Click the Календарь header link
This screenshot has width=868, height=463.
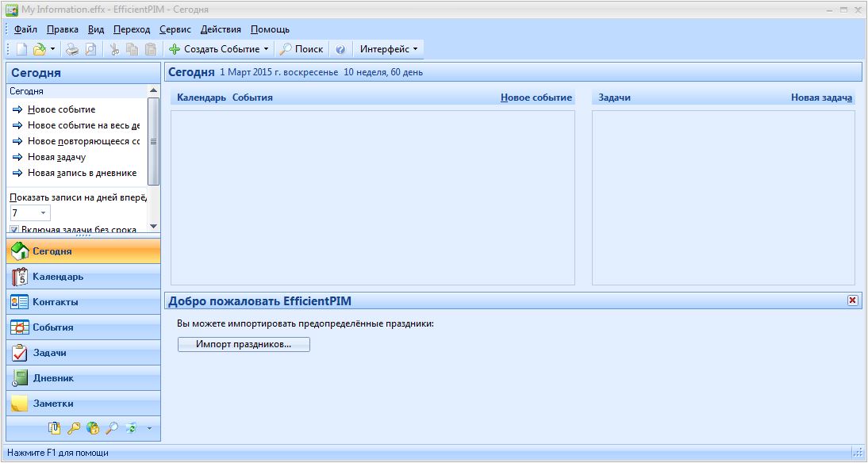(202, 98)
